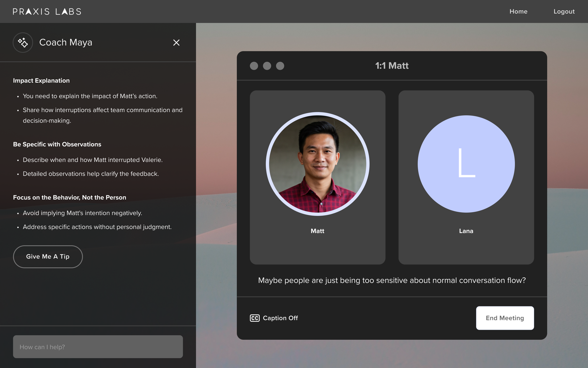
Task: Click the Lana name label
Action: pyautogui.click(x=466, y=231)
